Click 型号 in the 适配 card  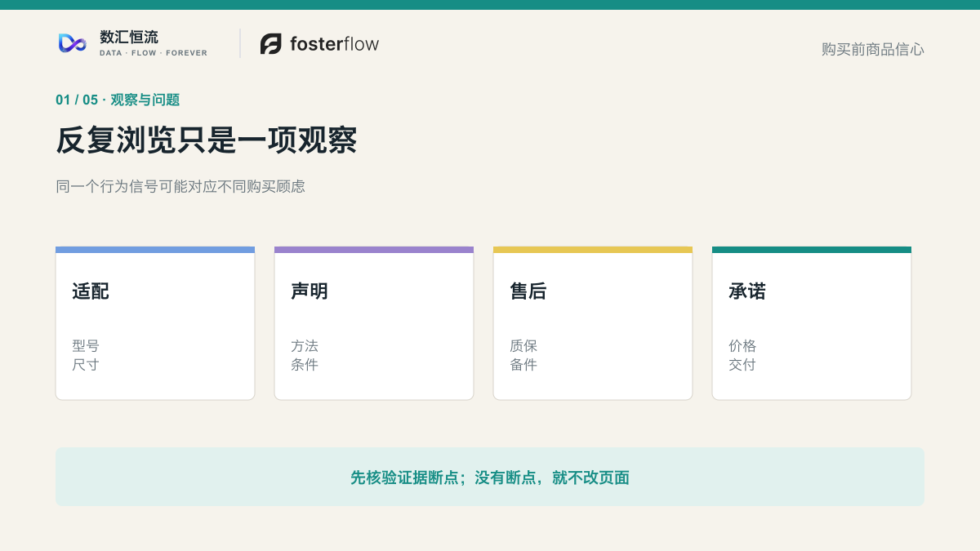point(86,346)
